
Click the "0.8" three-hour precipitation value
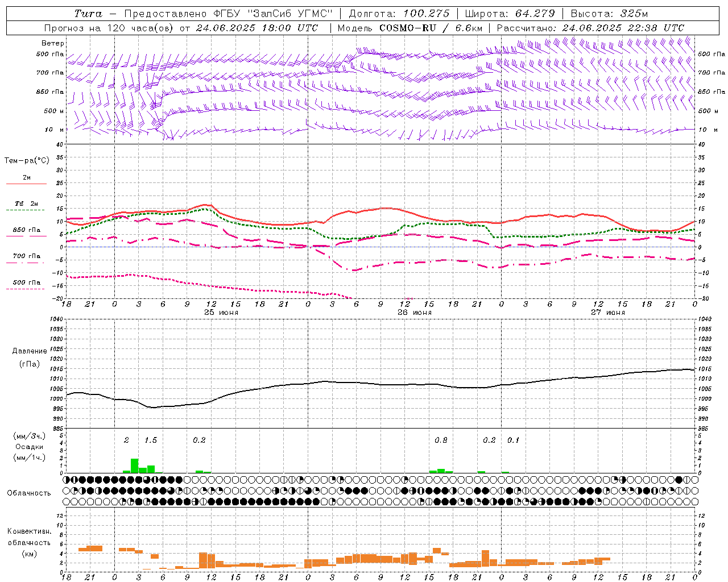click(441, 440)
